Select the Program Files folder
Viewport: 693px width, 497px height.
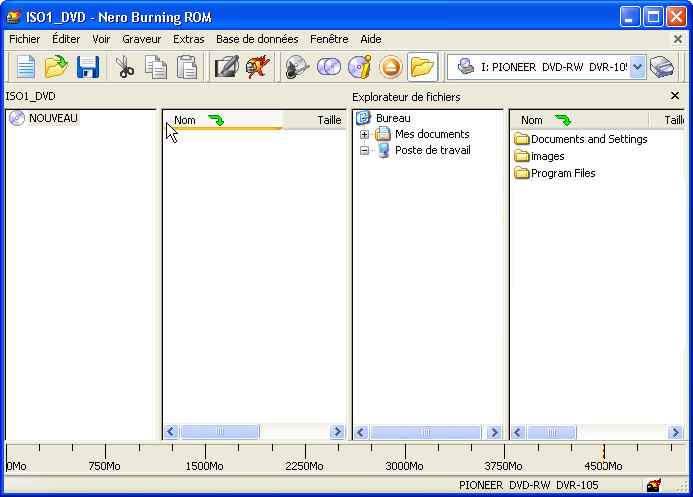[x=555, y=173]
